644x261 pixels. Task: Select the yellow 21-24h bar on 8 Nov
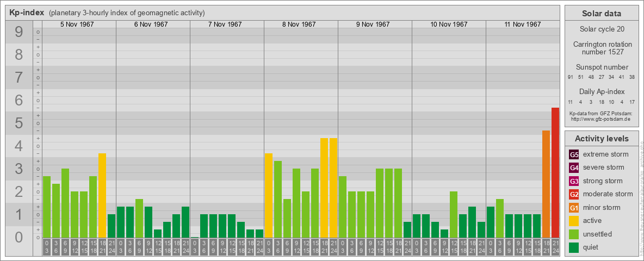pyautogui.click(x=333, y=188)
